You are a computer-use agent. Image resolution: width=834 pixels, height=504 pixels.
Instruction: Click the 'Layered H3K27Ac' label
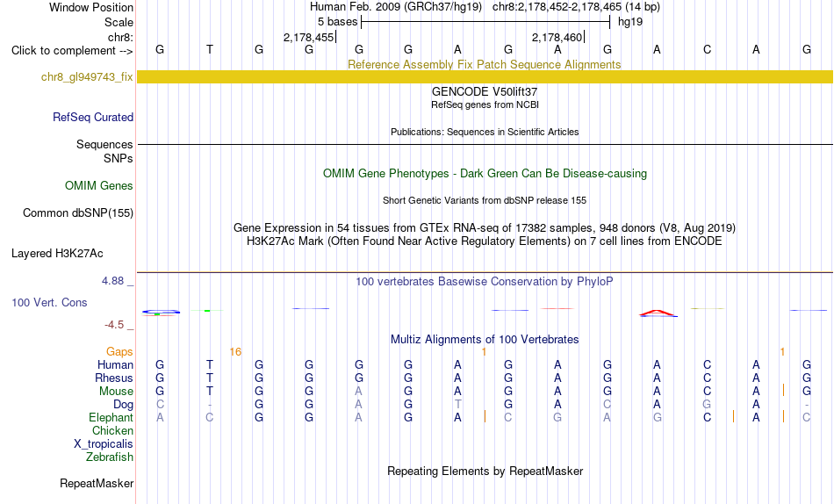[x=57, y=254]
